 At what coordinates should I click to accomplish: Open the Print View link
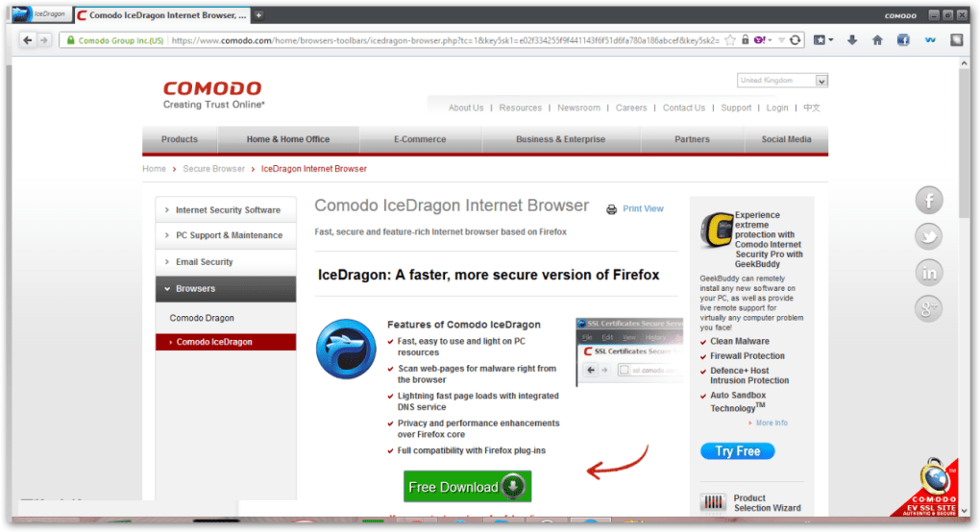point(643,208)
